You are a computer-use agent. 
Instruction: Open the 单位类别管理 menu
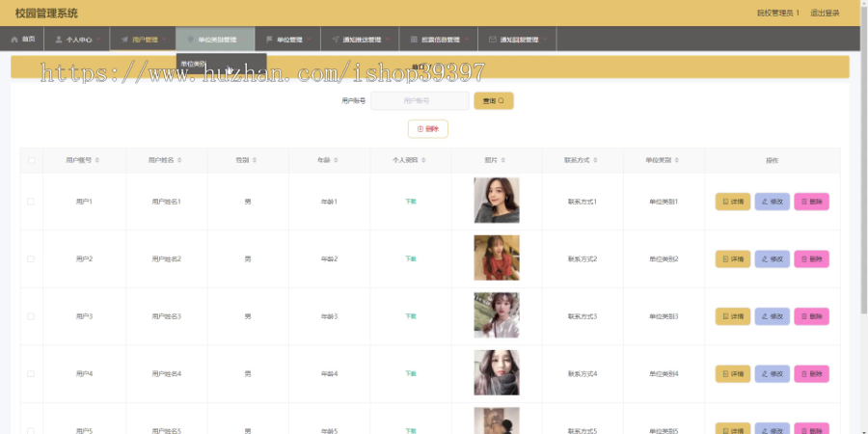[x=215, y=40]
